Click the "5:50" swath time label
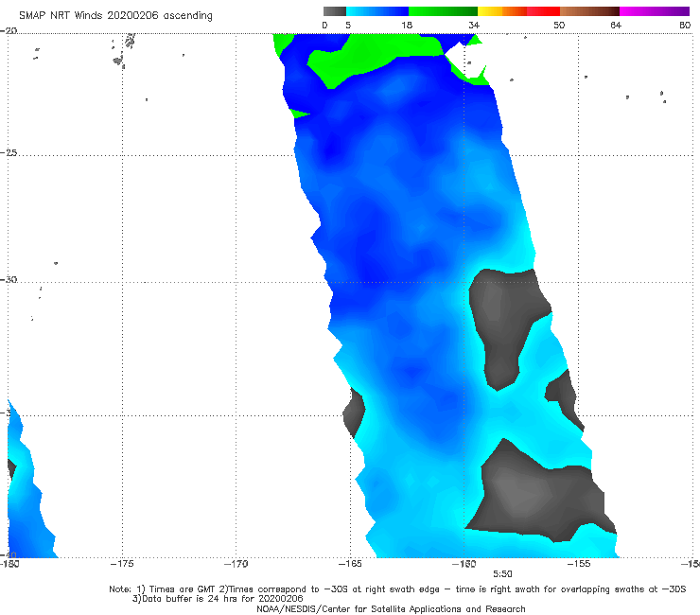The width and height of the screenshot is (700, 615). [x=502, y=574]
